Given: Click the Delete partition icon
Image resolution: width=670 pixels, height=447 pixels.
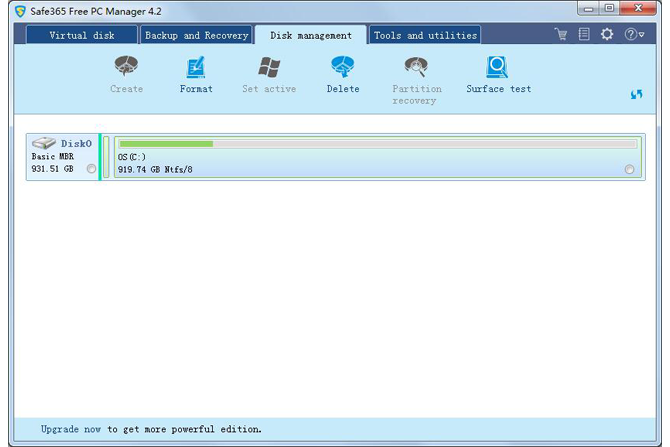Looking at the screenshot, I should point(343,68).
